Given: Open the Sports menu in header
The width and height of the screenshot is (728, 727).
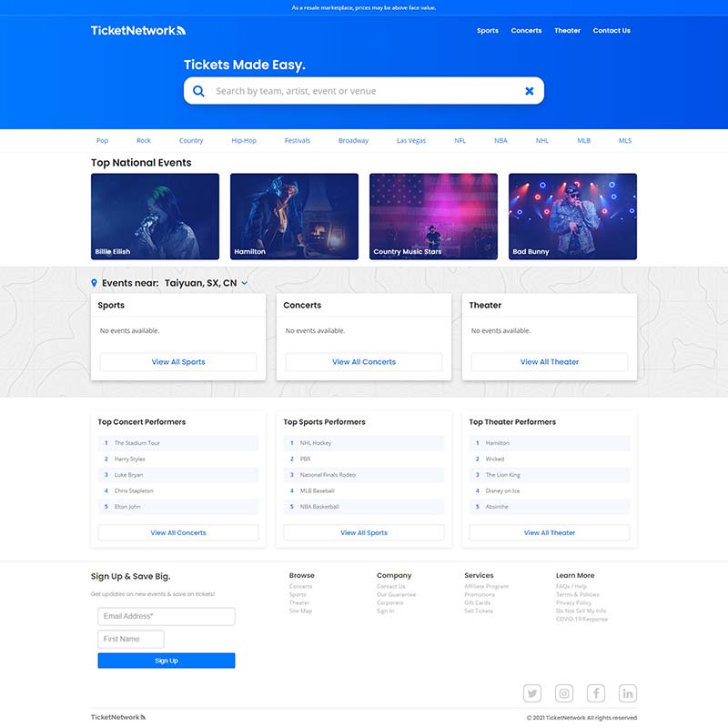Looking at the screenshot, I should point(488,31).
